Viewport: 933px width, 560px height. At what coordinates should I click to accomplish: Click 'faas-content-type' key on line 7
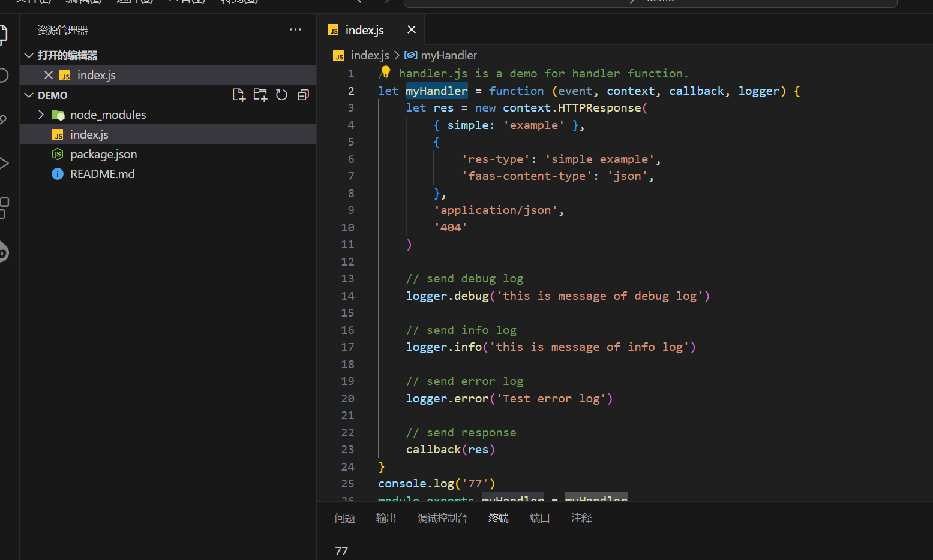[527, 176]
